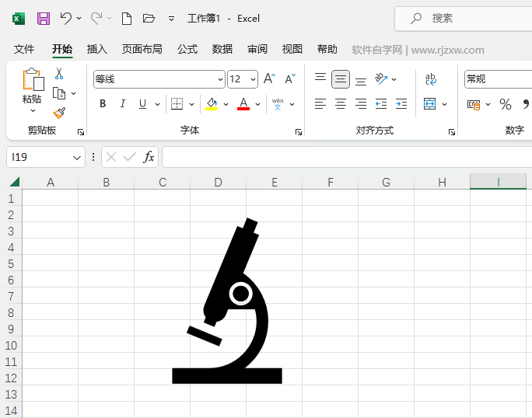The width and height of the screenshot is (532, 418).
Task: Click the Increase Font Size icon
Action: click(269, 78)
